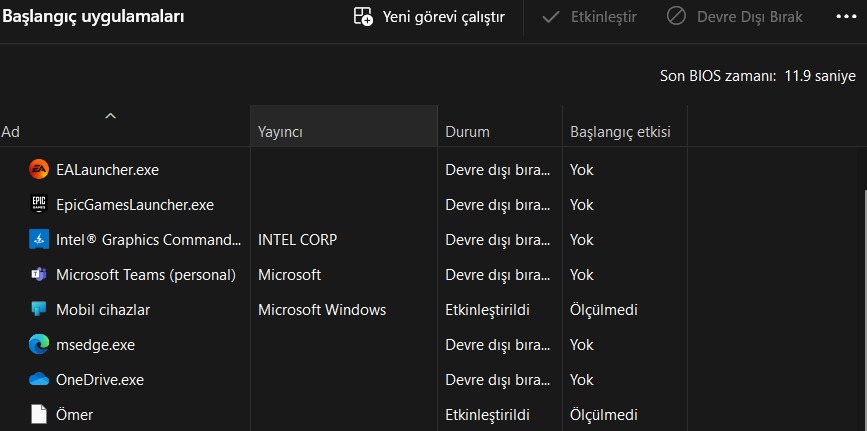
Task: Click msedge.exe status Devre dışı cell
Action: pyautogui.click(x=498, y=345)
